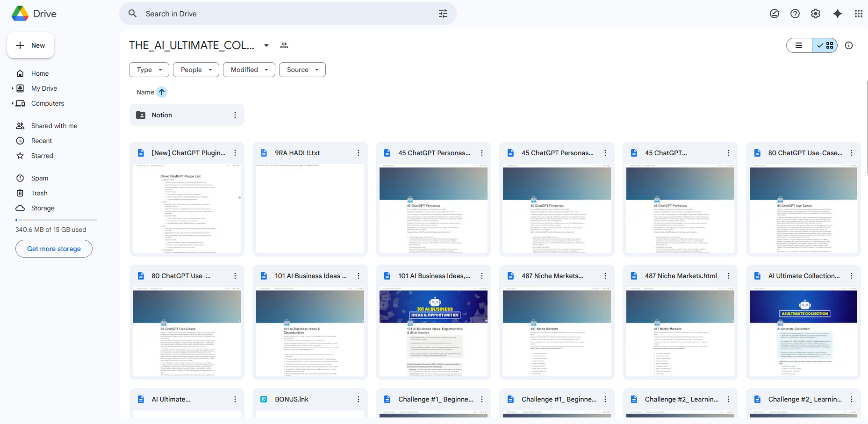The width and height of the screenshot is (868, 424).
Task: Select file named 9RA HADI !!.txt
Action: point(297,153)
